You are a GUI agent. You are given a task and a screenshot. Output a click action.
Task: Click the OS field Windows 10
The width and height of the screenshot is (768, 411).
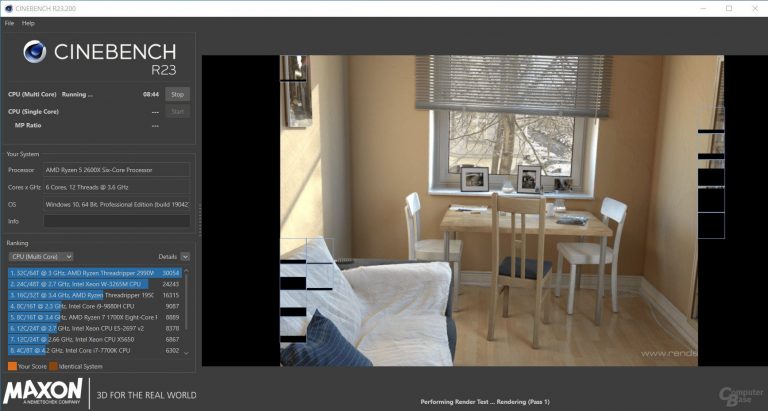point(117,204)
